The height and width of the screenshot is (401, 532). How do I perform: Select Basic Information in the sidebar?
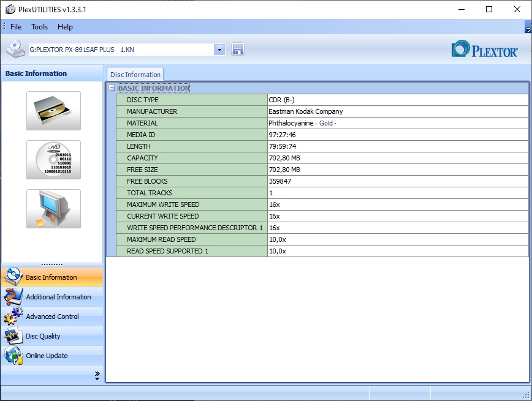(51, 277)
